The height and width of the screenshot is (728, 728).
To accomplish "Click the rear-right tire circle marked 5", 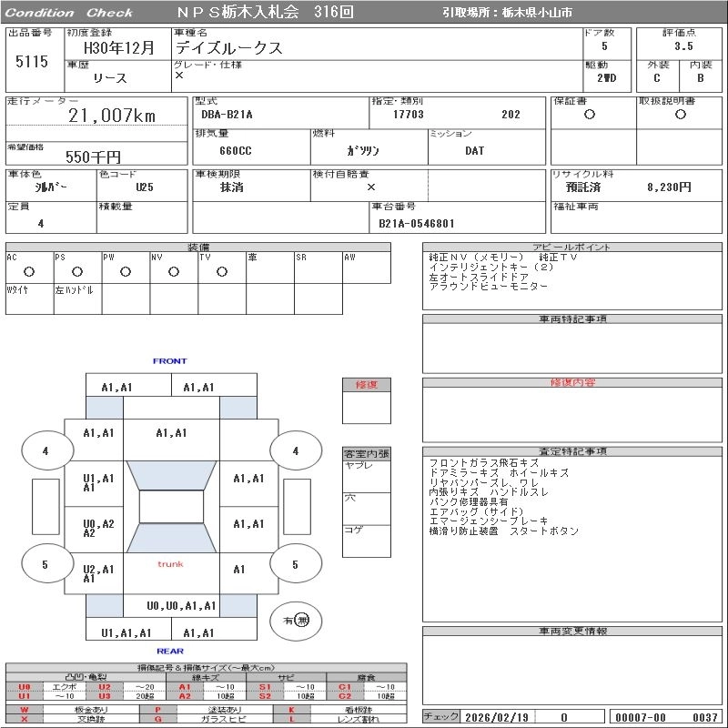I will pos(295,564).
